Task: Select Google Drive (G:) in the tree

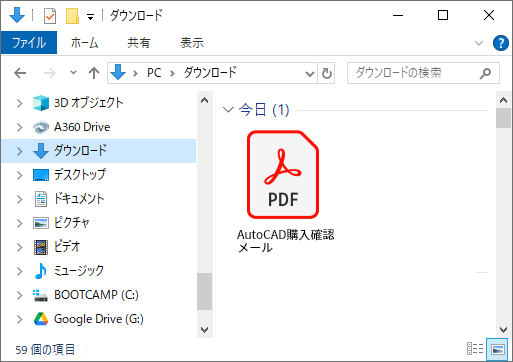Action: (x=99, y=319)
